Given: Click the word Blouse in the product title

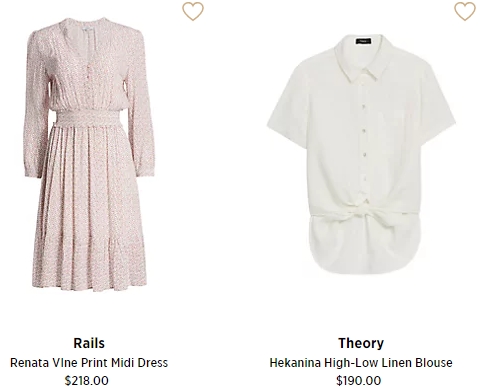Looking at the screenshot, I should [x=434, y=362].
